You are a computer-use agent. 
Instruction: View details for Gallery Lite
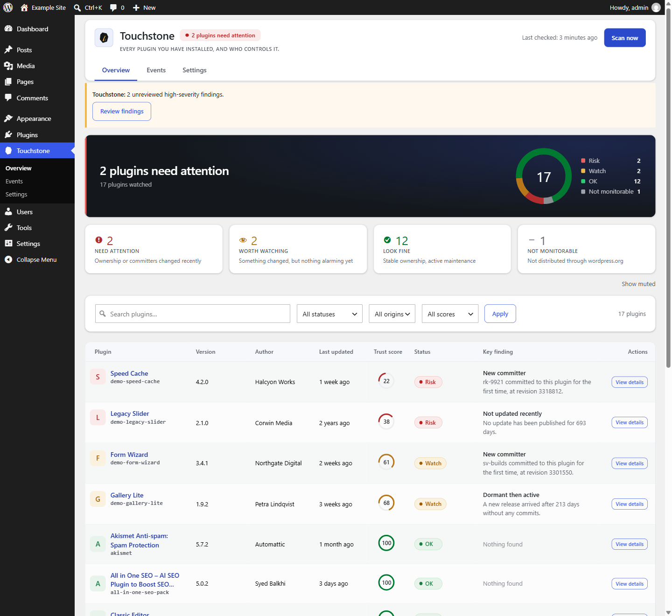pos(630,504)
